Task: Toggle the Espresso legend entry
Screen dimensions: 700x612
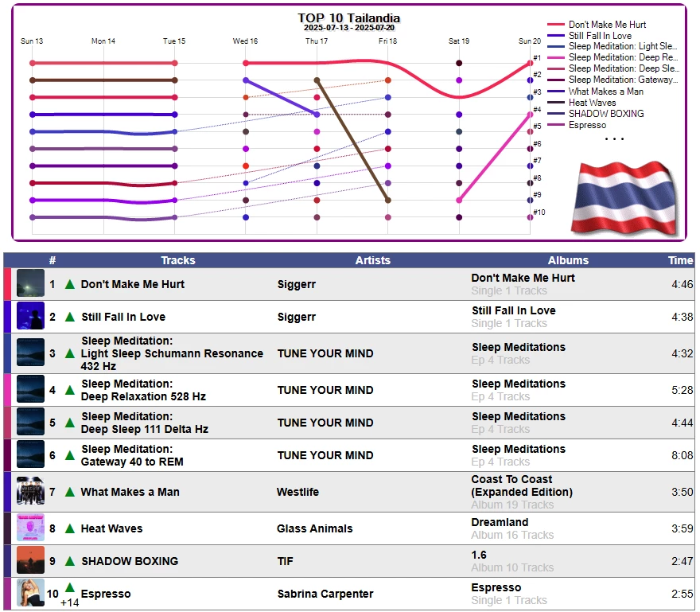Action: coord(577,125)
